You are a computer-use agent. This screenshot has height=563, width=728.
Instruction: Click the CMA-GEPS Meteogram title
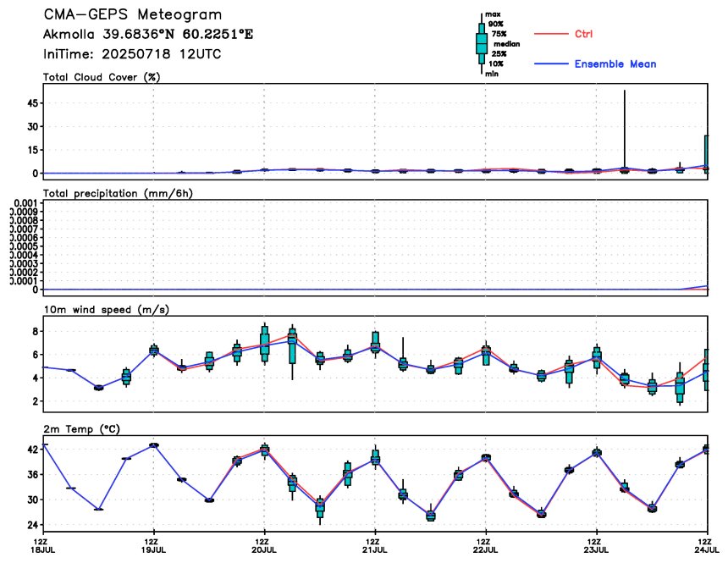point(133,14)
